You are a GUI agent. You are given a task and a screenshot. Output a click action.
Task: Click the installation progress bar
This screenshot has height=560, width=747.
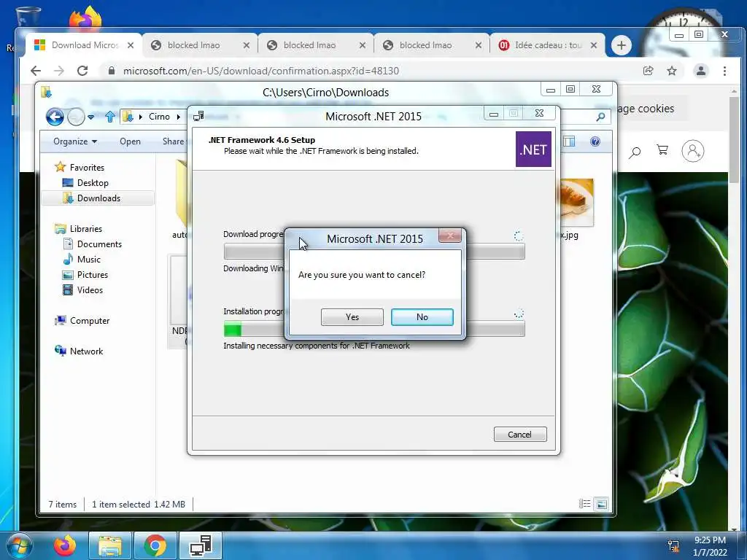click(374, 329)
